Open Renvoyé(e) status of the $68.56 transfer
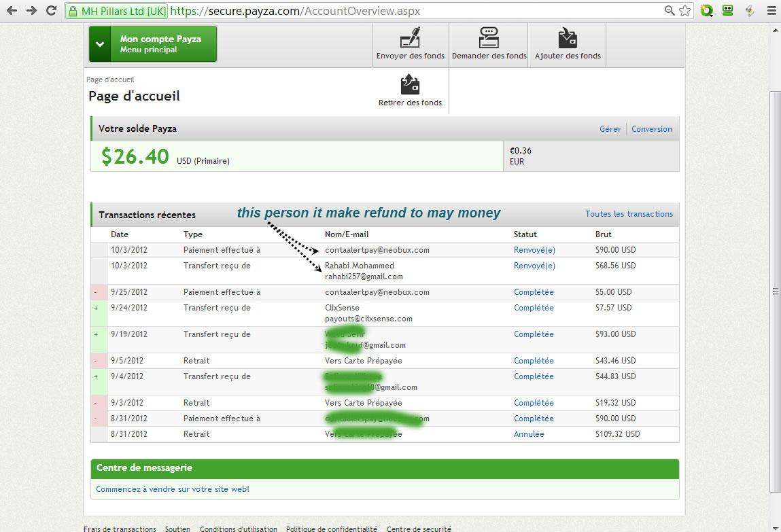Image resolution: width=781 pixels, height=532 pixels. [534, 266]
